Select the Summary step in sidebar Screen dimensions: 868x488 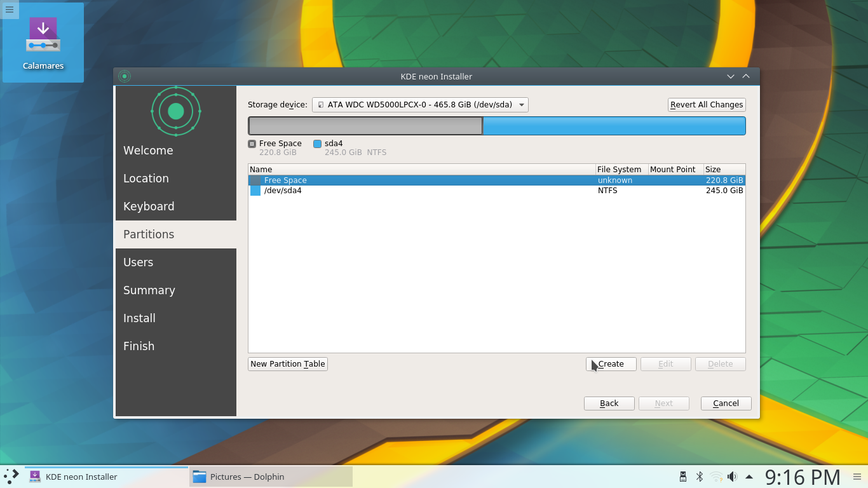point(176,290)
